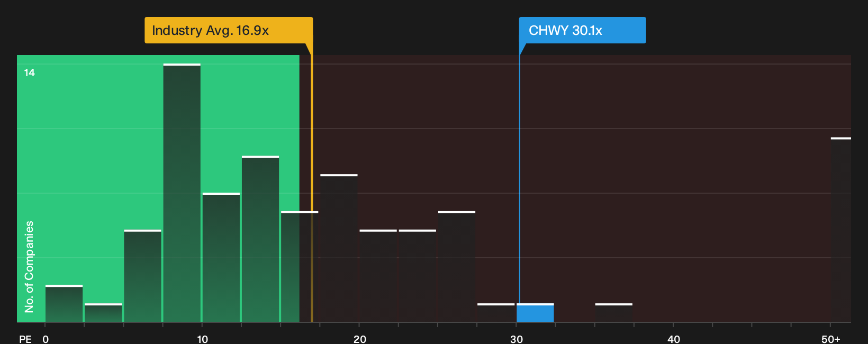Click the 50+ PE bar

[x=841, y=230]
